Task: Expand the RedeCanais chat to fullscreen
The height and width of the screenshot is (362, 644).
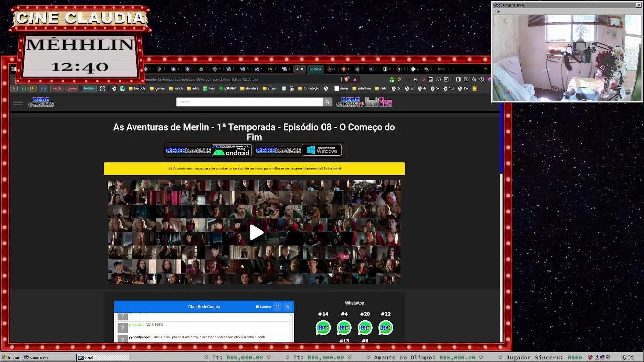Action: (277, 307)
